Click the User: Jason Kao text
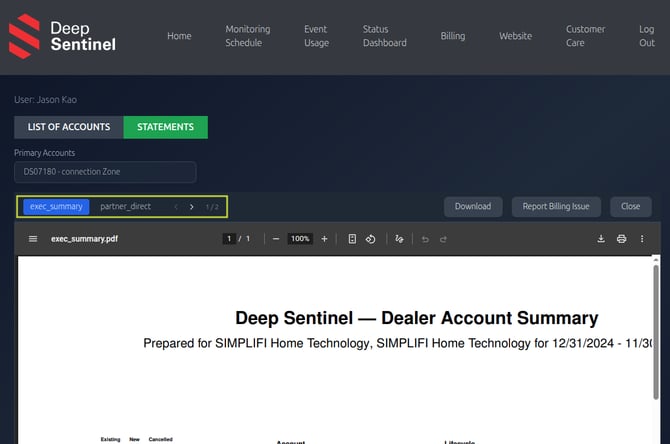 coord(45,100)
